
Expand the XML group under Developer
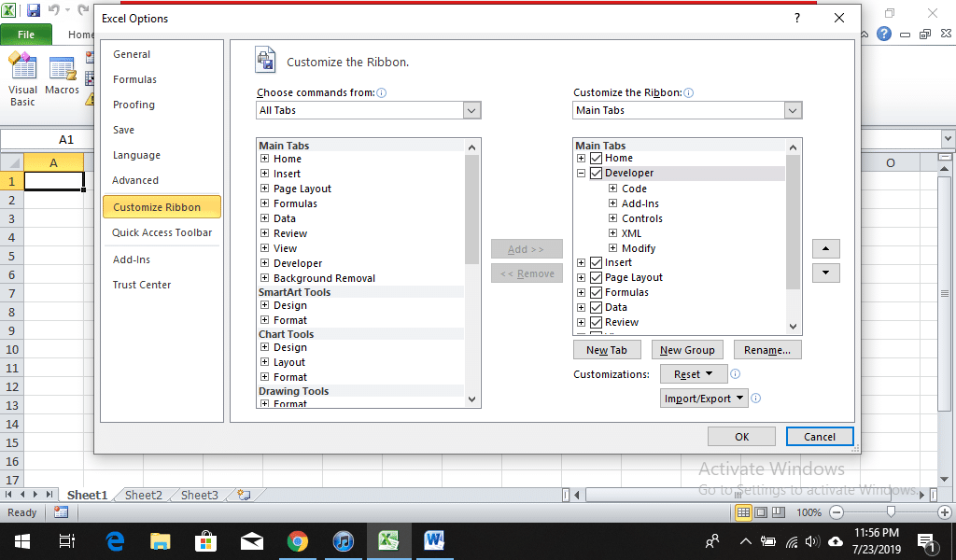(x=612, y=232)
